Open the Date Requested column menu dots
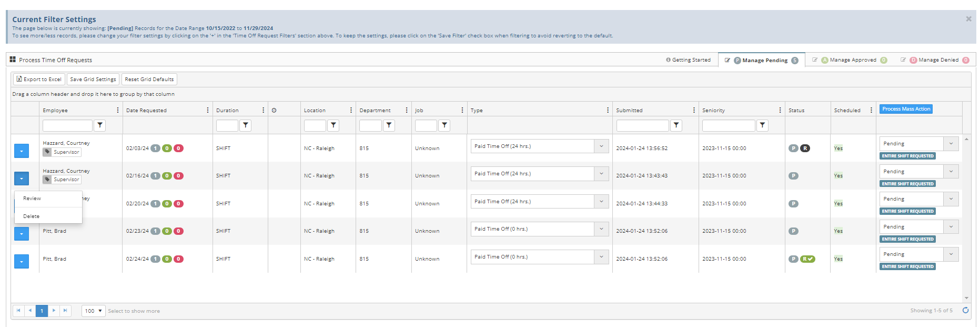980x327 pixels. [x=208, y=110]
